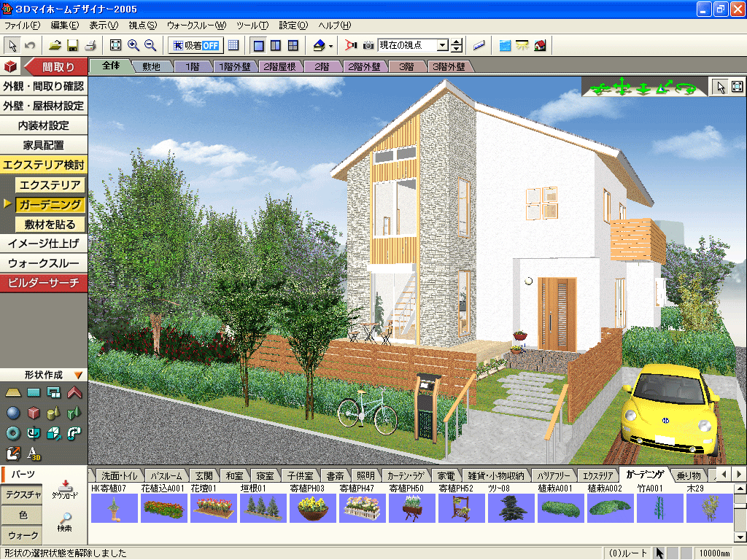Open the 現在の視点 viewpoint dropdown

coord(442,45)
